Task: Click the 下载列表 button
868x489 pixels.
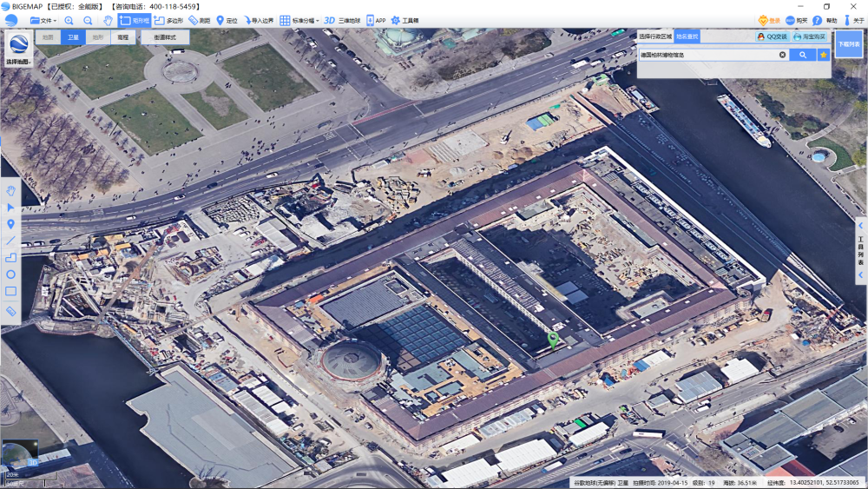Action: tap(848, 43)
